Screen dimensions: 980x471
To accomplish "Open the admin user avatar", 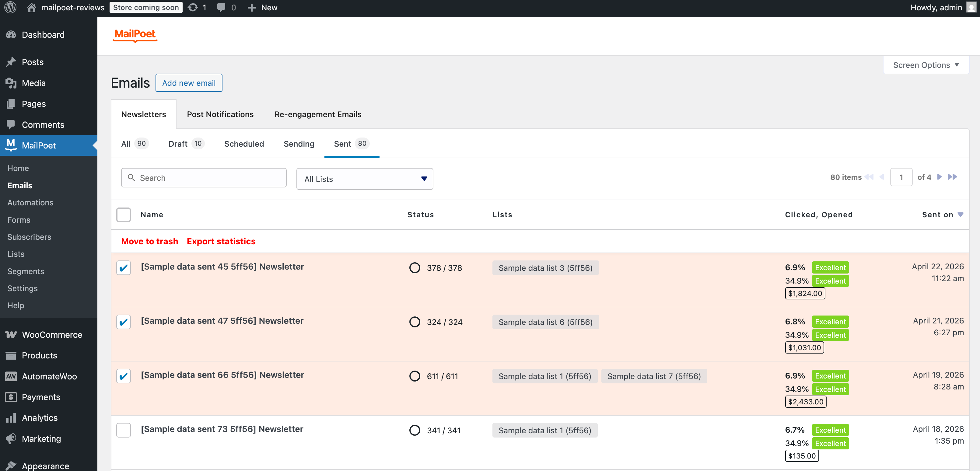I will [971, 8].
